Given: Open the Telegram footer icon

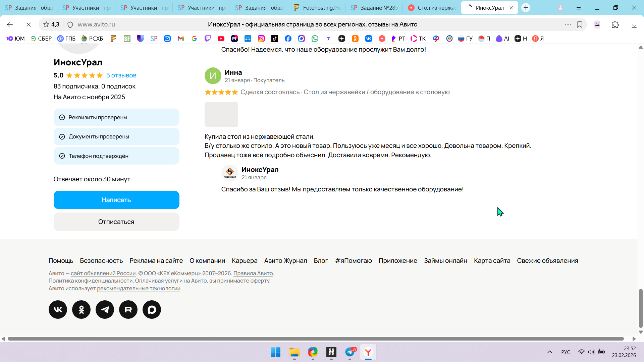Looking at the screenshot, I should tap(105, 309).
